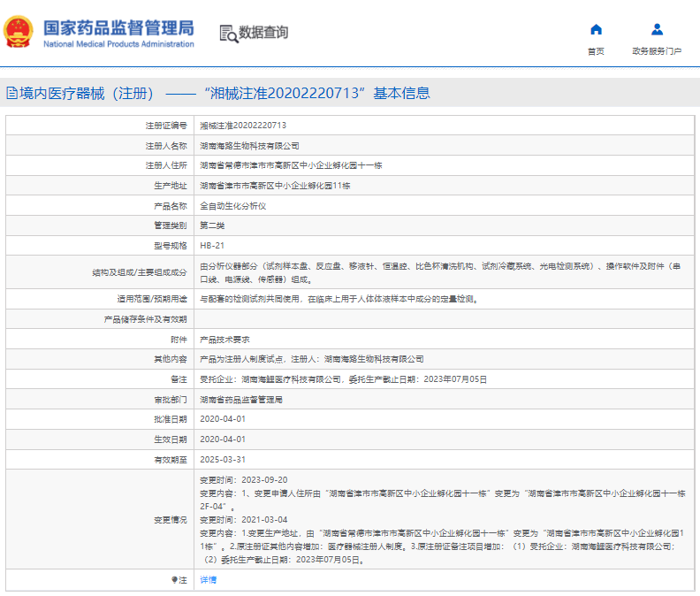
Task: Click attachment value 产品技术要求
Action: (224, 340)
